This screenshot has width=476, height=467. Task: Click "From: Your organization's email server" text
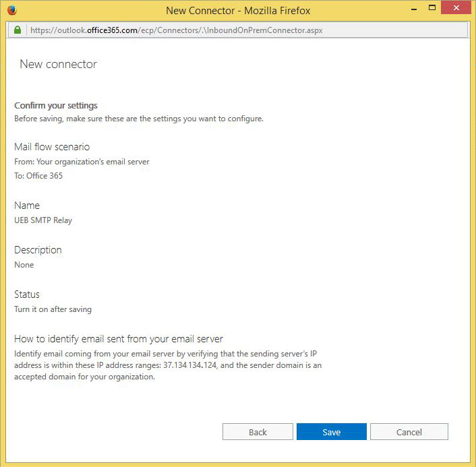[x=82, y=162]
